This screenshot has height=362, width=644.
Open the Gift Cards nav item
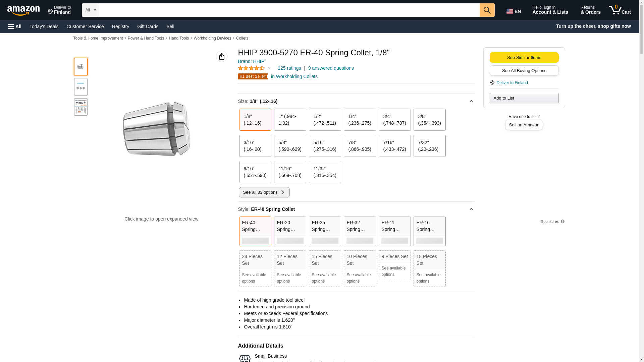[x=148, y=26]
